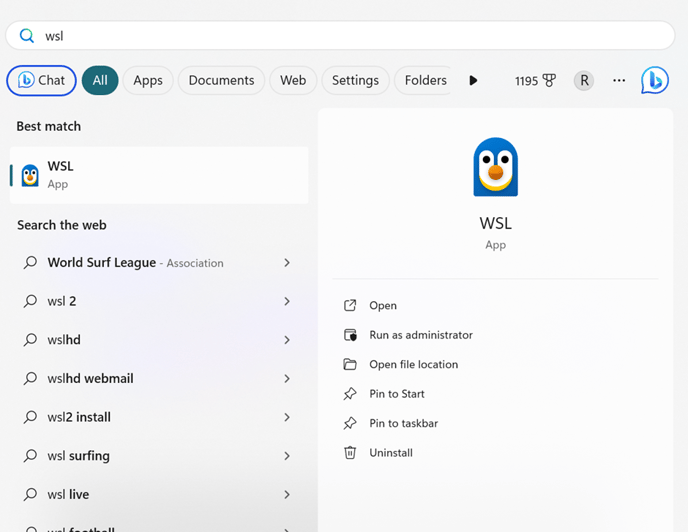Click search icon beside wslhd webmail
Screen dimensions: 688x532
pos(30,378)
